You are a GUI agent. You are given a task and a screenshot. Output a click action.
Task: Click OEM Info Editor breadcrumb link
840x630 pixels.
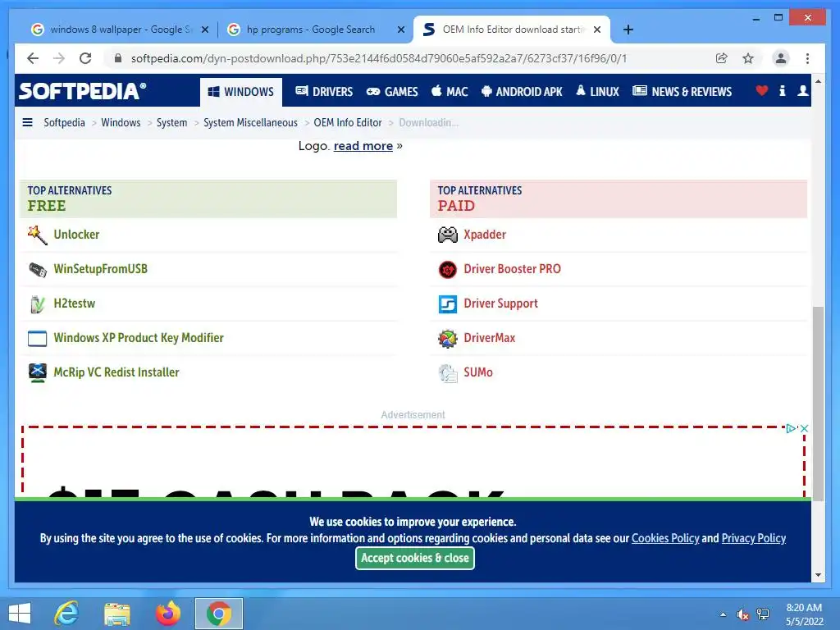click(x=348, y=123)
